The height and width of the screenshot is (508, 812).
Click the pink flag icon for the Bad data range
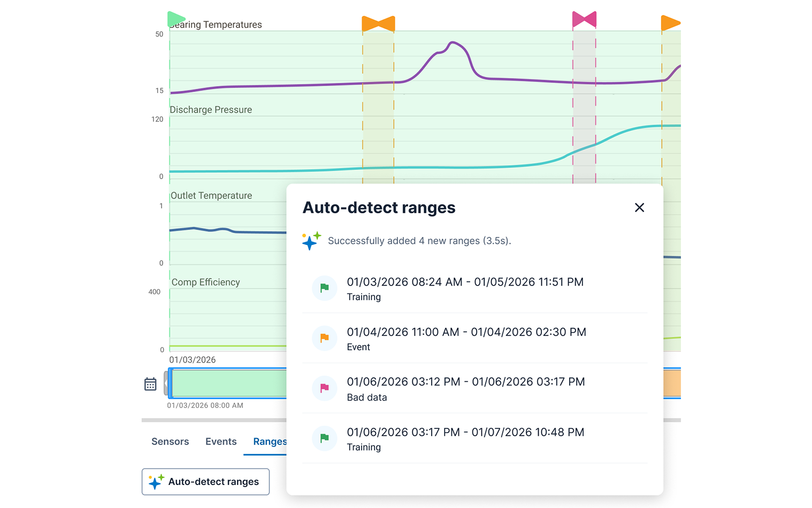[324, 388]
